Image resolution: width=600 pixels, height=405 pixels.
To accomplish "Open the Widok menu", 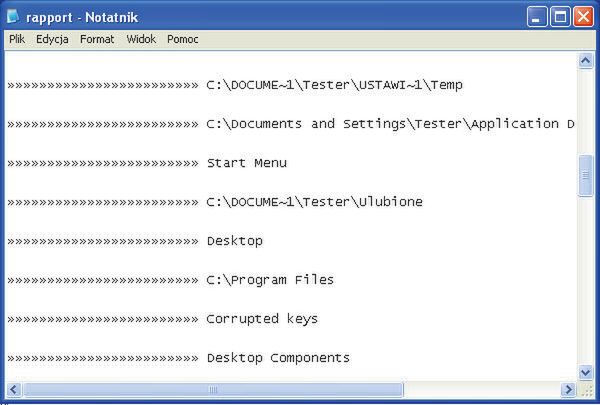I will 141,39.
